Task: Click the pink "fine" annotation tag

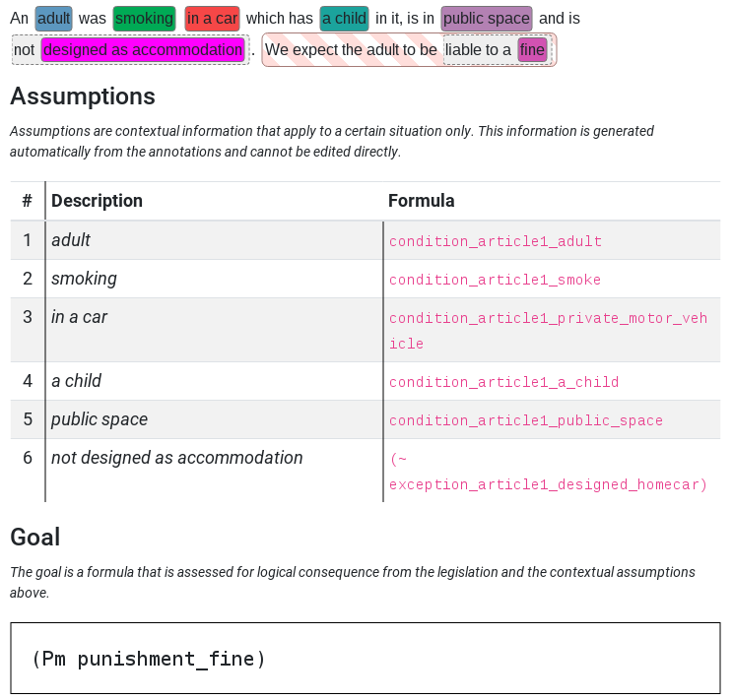Action: coord(532,49)
